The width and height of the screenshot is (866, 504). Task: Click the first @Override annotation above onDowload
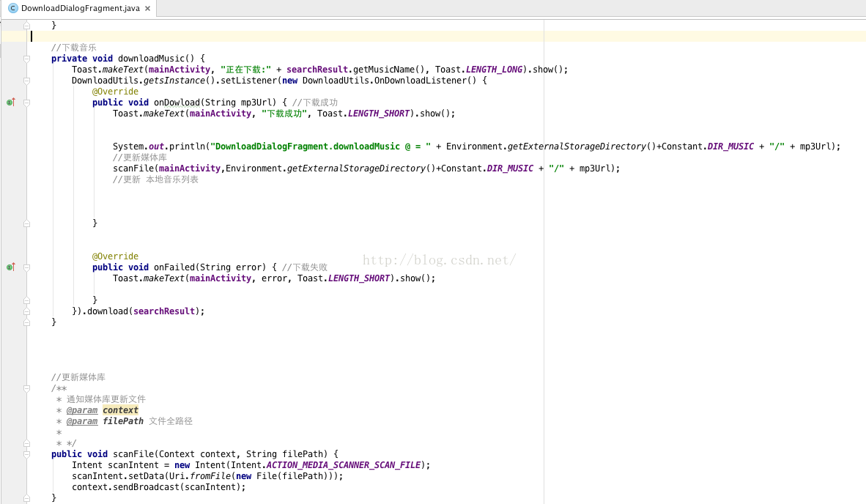(115, 92)
